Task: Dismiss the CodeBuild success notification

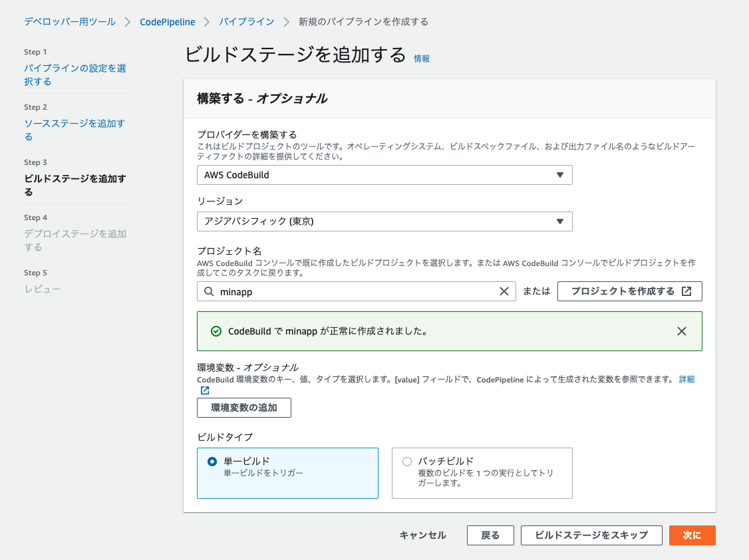Action: point(681,331)
